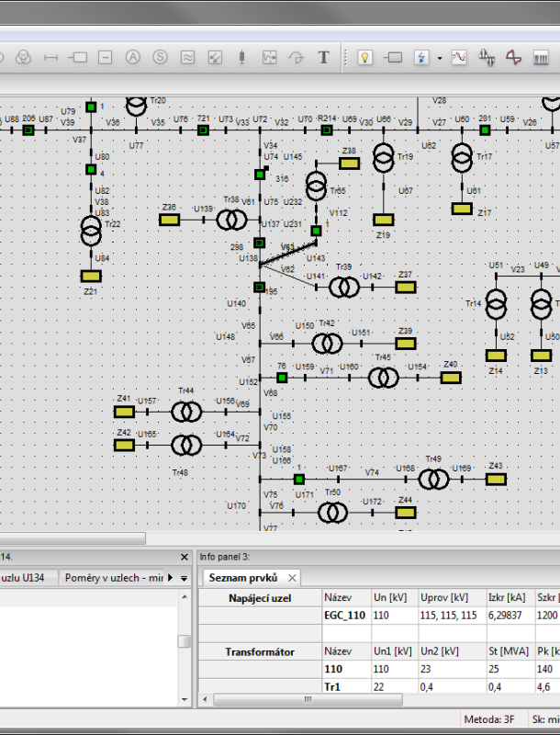560x735 pixels.
Task: Click the left panel scrollbar up arrow
Action: (185, 596)
